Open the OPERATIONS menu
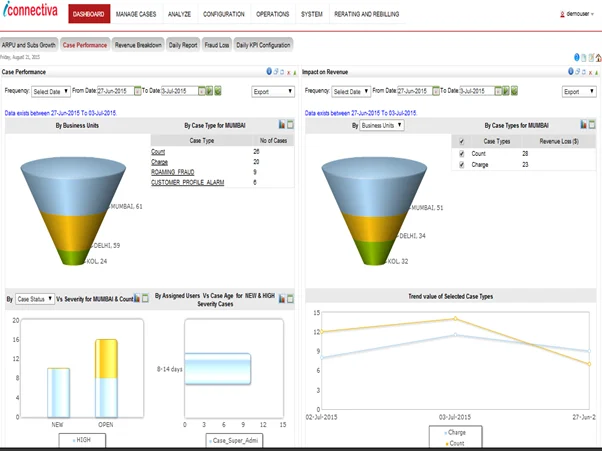 point(273,14)
